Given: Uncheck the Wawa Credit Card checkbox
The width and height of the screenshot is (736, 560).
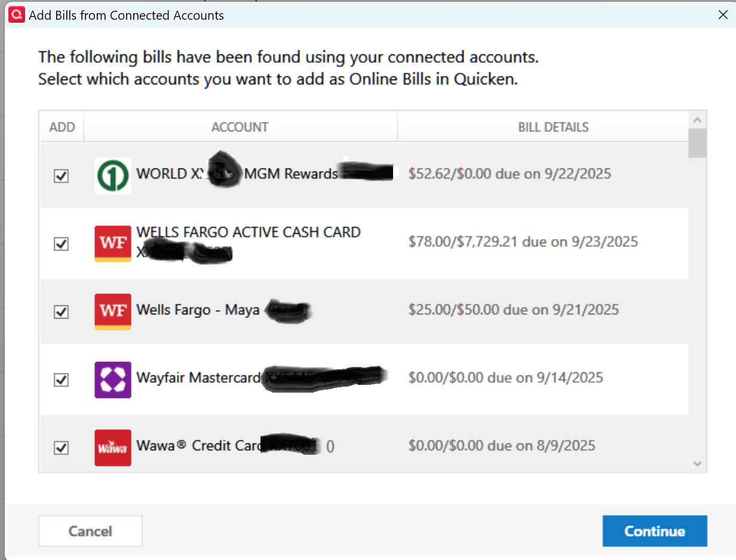Looking at the screenshot, I should tap(62, 448).
